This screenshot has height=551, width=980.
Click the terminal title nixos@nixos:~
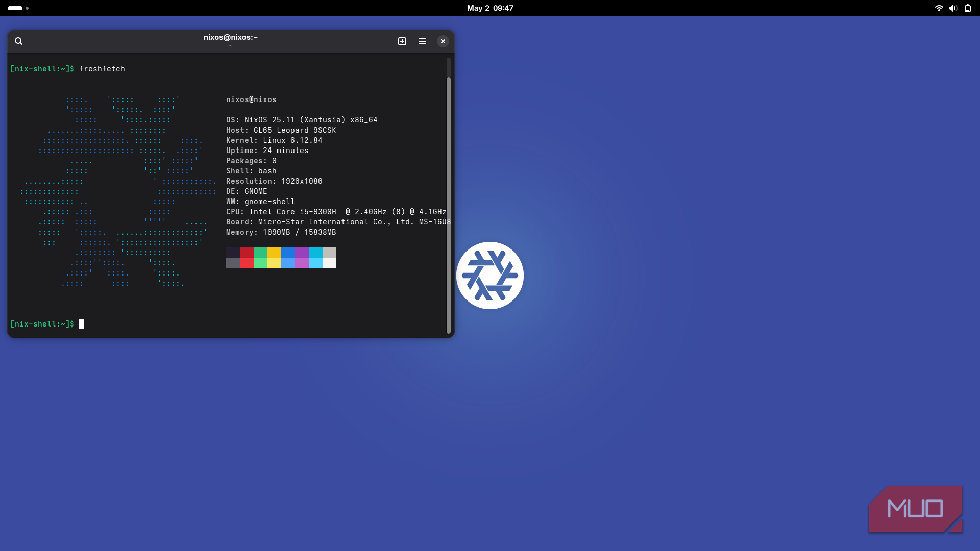click(x=231, y=37)
